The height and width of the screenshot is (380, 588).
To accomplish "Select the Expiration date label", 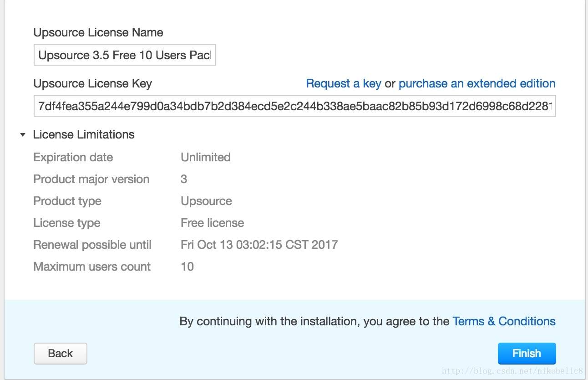I will (73, 157).
